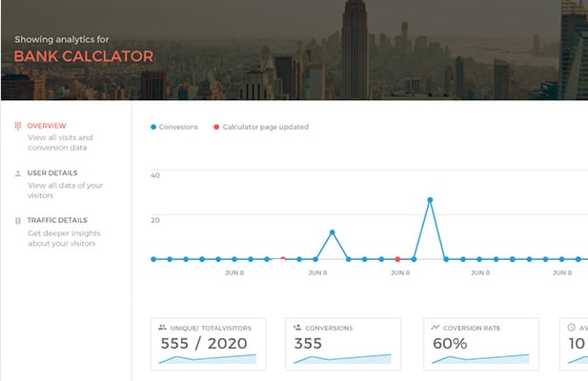The width and height of the screenshot is (588, 381).
Task: Toggle the red Calculator page updated legend
Action: [x=216, y=127]
